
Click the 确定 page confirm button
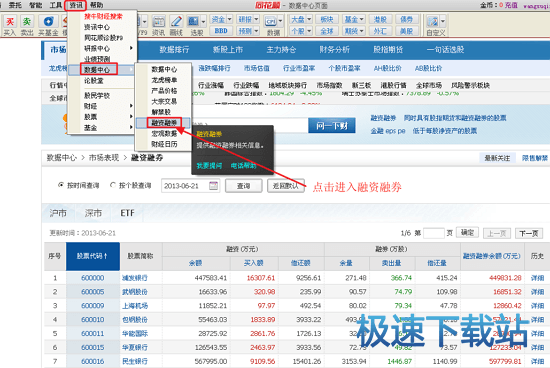(x=467, y=233)
